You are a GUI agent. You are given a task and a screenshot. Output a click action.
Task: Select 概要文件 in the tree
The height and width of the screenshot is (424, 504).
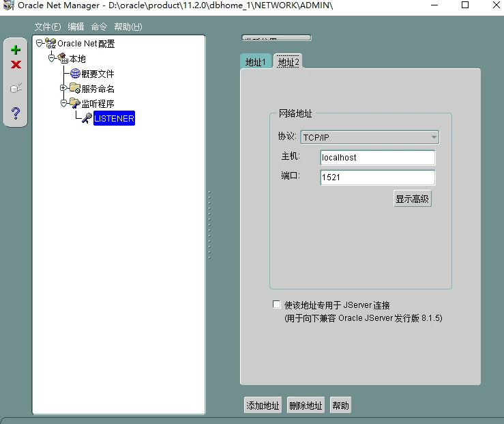[98, 74]
